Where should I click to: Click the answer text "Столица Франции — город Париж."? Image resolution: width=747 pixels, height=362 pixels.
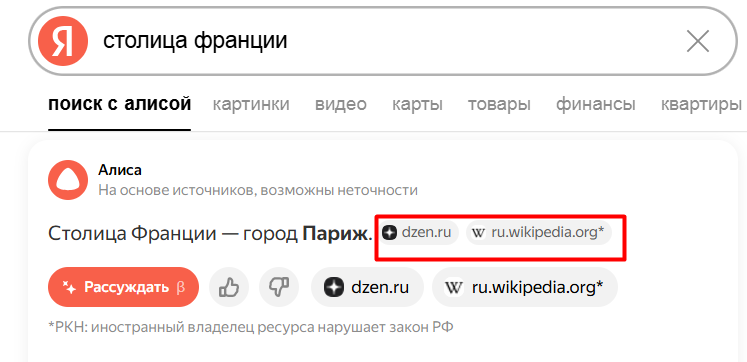tap(210, 233)
